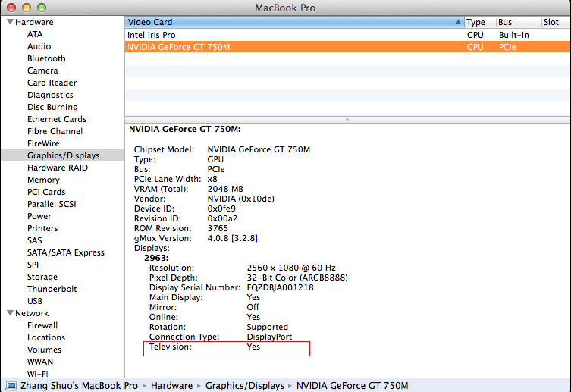Click the Type column header

(476, 22)
